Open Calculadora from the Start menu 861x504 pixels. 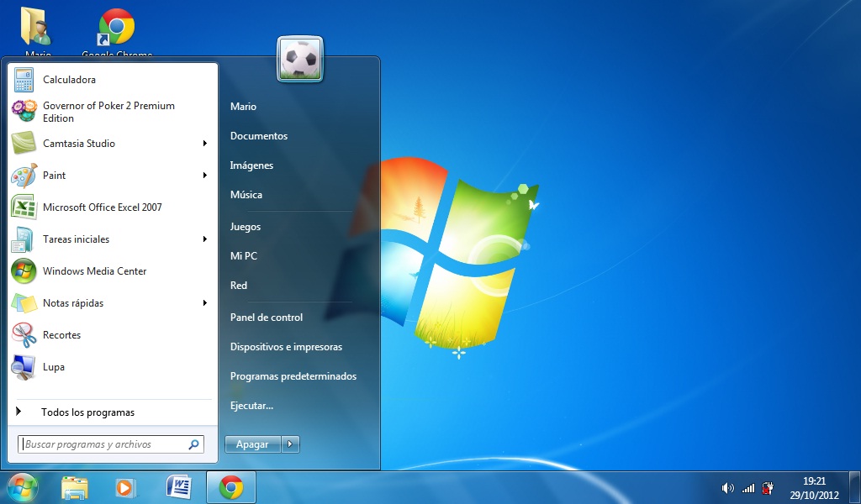[x=67, y=80]
